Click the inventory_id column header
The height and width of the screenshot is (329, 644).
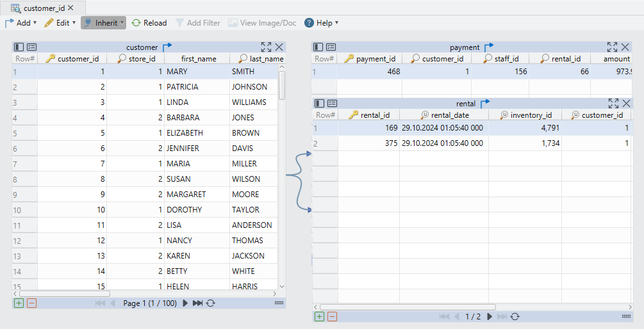(525, 115)
